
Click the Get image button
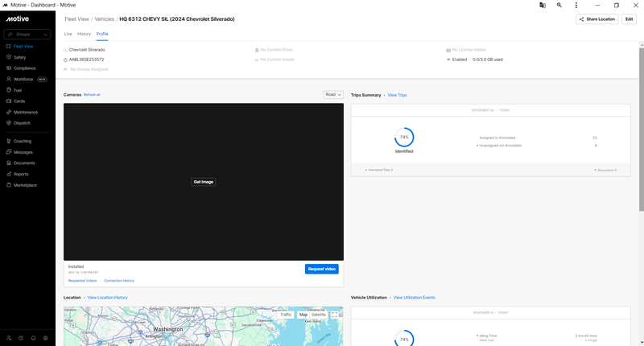pos(204,182)
